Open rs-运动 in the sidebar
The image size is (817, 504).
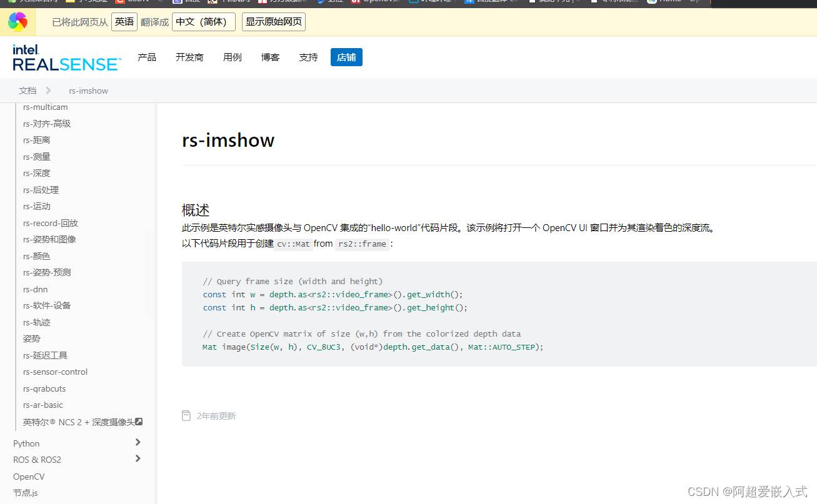click(37, 206)
